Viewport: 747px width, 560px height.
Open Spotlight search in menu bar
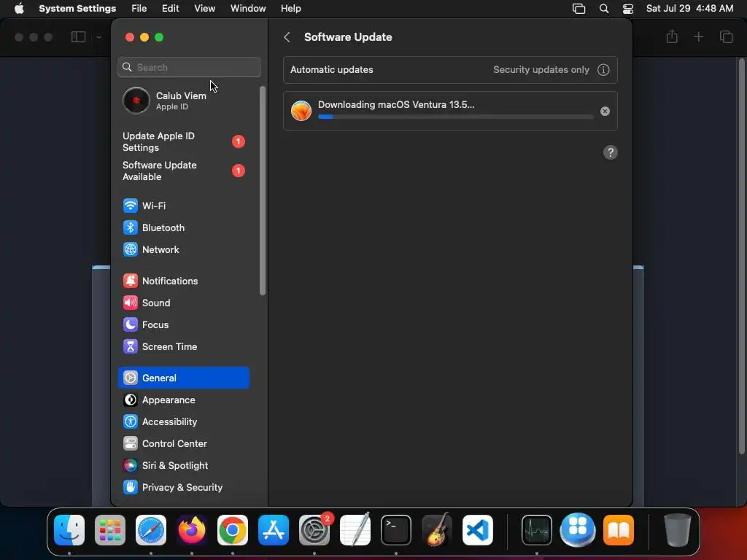[x=603, y=9]
